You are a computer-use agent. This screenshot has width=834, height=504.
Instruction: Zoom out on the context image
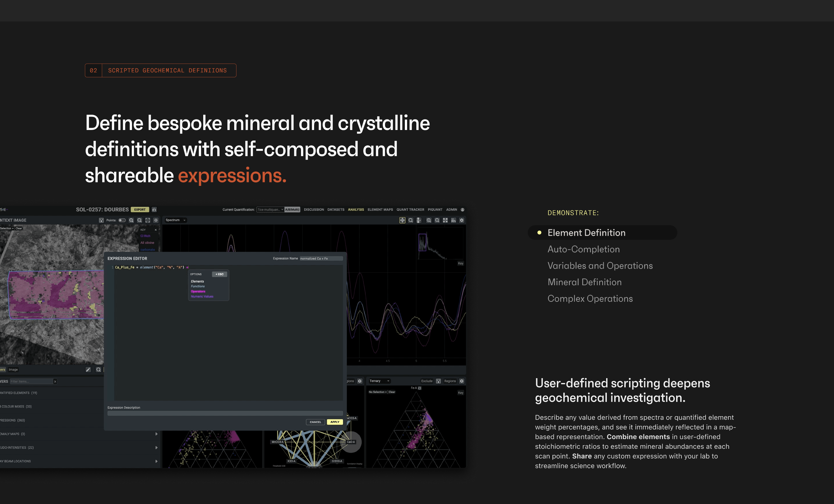point(139,220)
